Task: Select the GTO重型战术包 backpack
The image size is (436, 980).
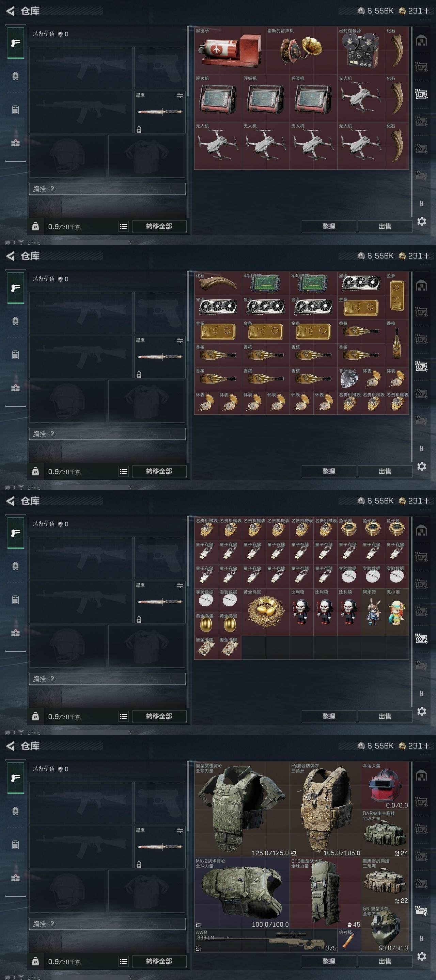Action: tap(325, 893)
